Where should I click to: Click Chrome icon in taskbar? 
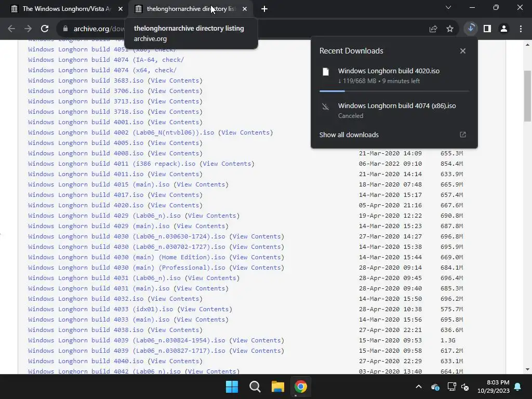[x=300, y=387]
